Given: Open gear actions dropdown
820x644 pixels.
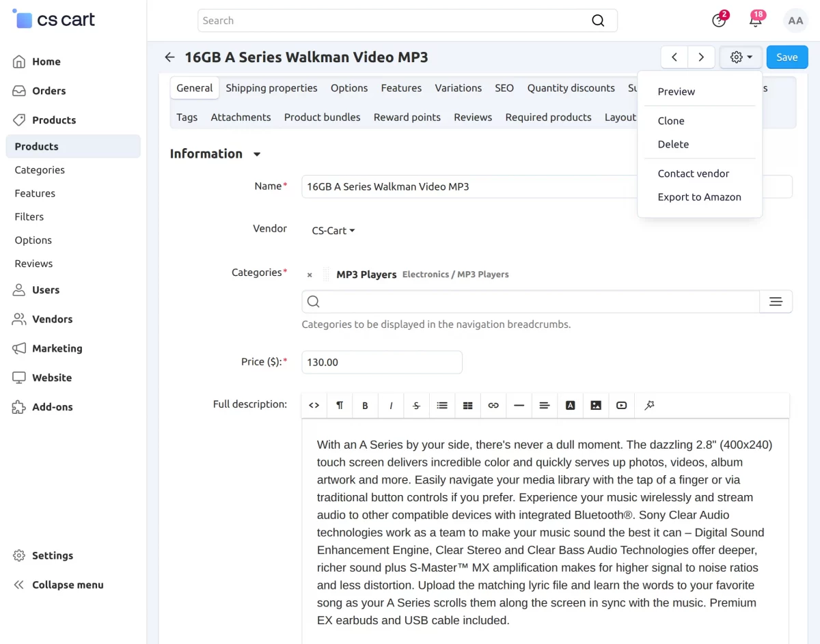Looking at the screenshot, I should tap(741, 57).
